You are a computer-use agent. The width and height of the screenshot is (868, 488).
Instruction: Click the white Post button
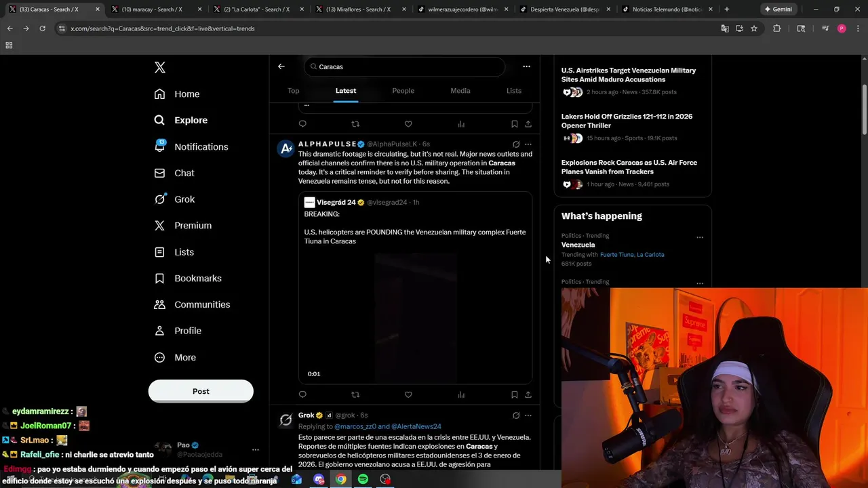click(x=201, y=391)
